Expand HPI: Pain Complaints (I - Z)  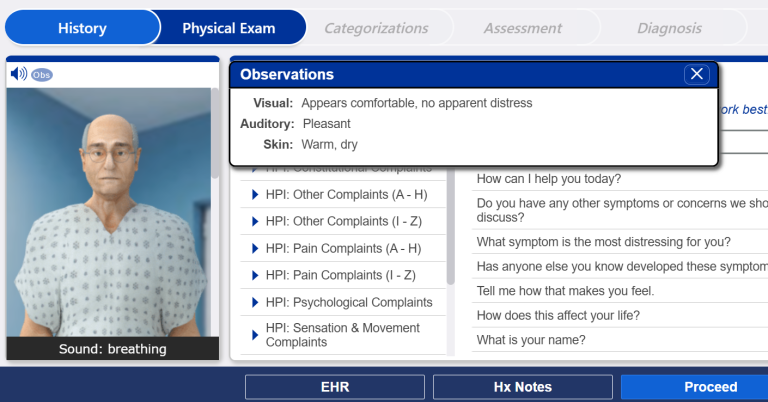(343, 275)
